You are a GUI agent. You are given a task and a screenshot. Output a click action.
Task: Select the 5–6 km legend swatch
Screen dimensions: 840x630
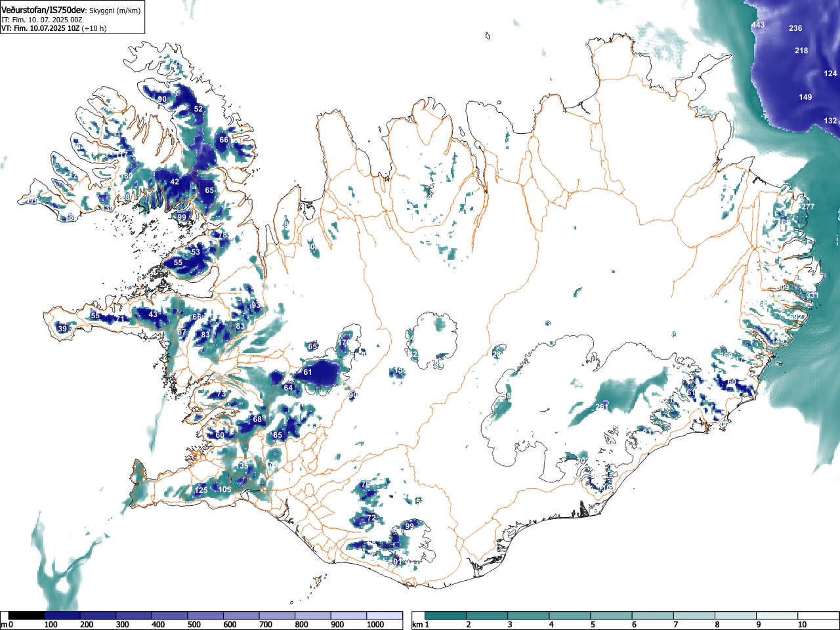[x=611, y=616]
